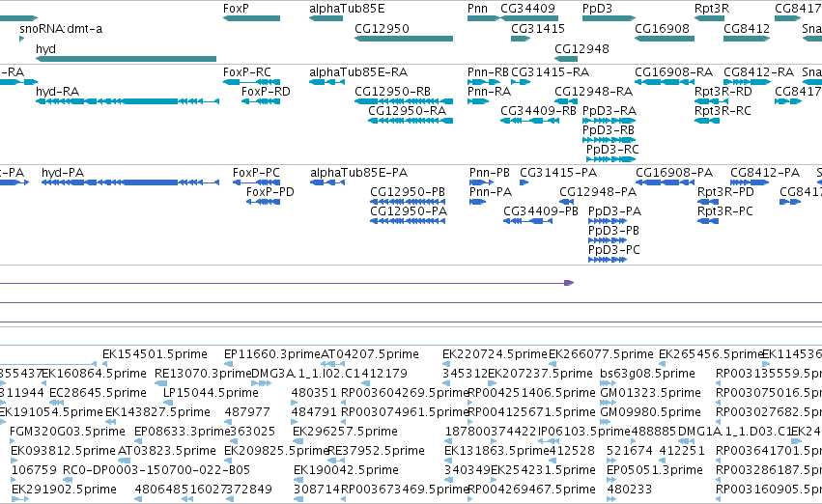Screen dimensions: 822x504
Task: Click the CG34409-PB protein label
Action: [541, 211]
